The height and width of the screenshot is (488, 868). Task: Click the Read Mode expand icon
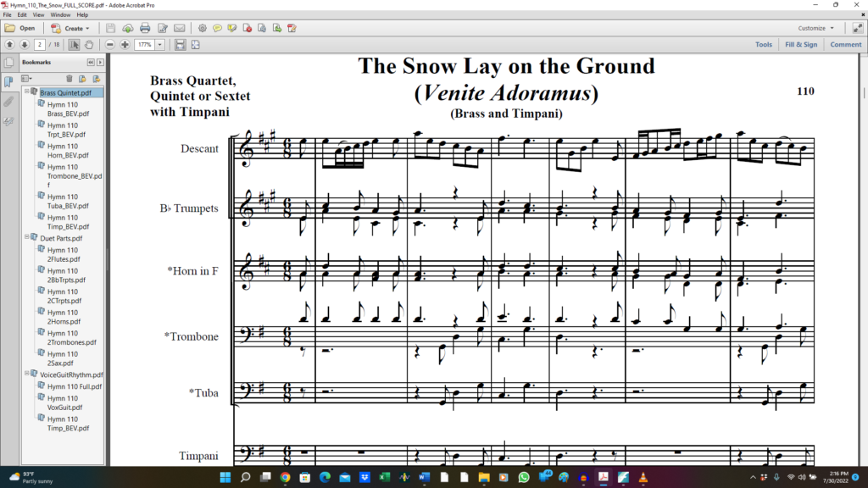858,28
